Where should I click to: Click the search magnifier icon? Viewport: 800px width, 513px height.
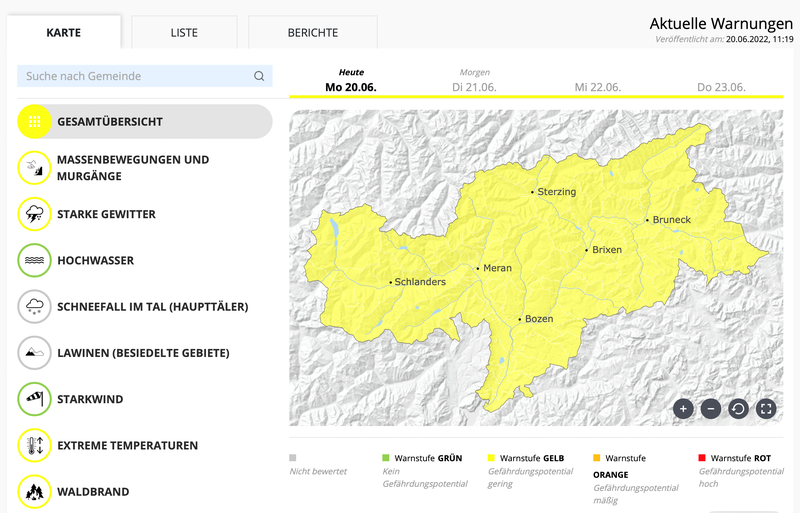(259, 76)
